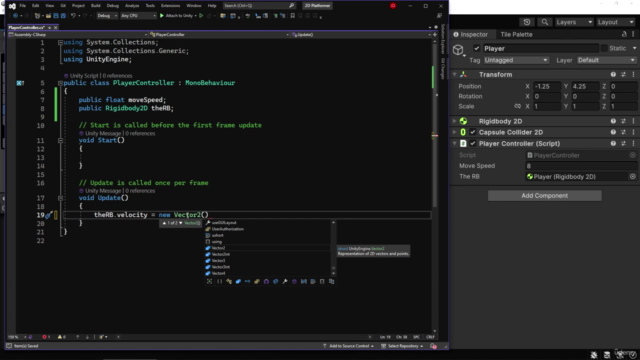Toggle the IntelliSense purple cube methods filter

click(294, 281)
